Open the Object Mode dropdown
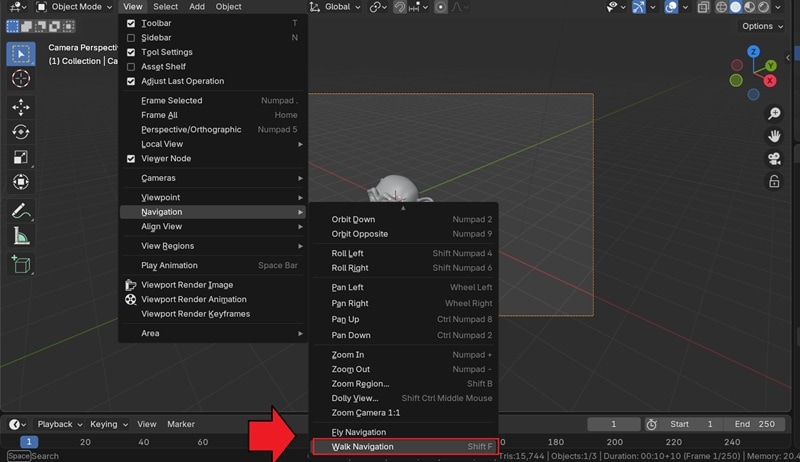800x462 pixels. pos(74,7)
